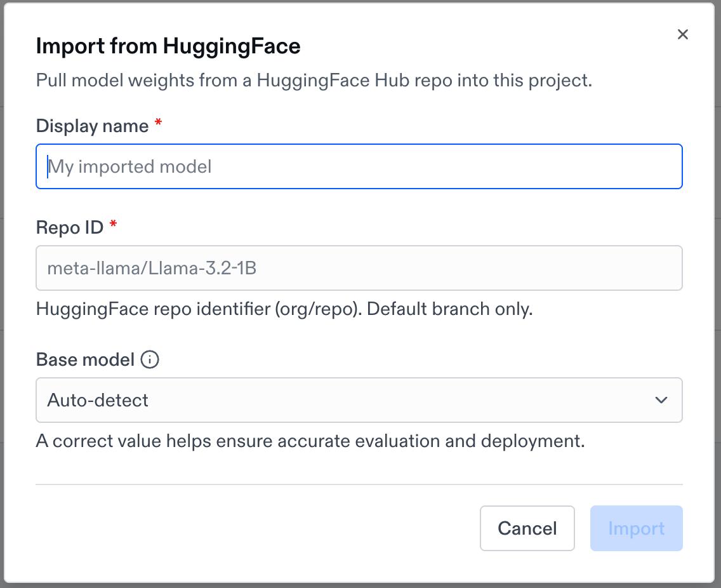Open the Auto-detect base model dropdown

point(359,400)
